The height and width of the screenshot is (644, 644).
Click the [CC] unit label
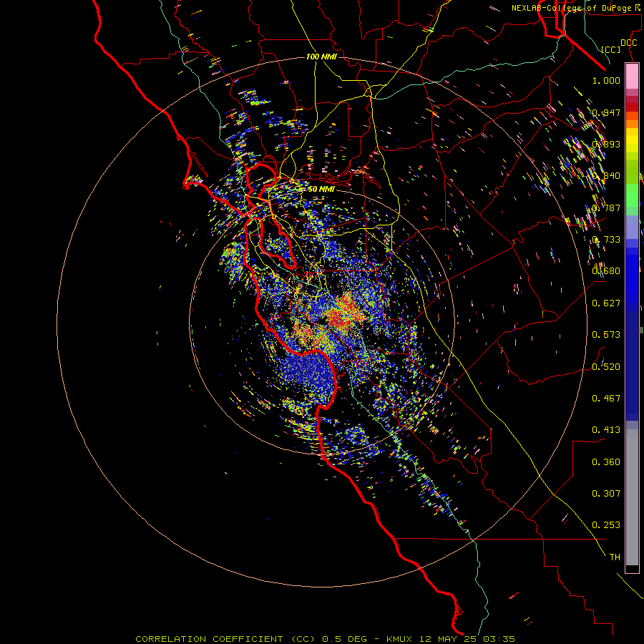coord(610,49)
